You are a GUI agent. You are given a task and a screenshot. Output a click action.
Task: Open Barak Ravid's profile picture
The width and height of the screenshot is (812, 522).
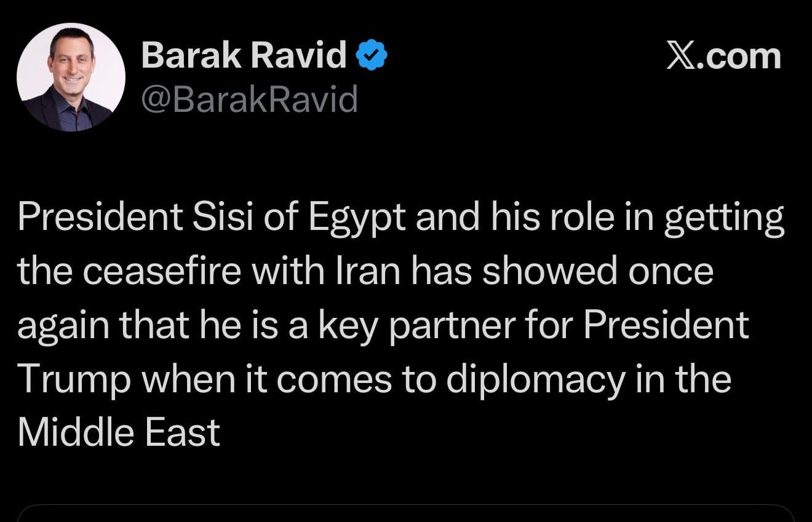click(71, 77)
